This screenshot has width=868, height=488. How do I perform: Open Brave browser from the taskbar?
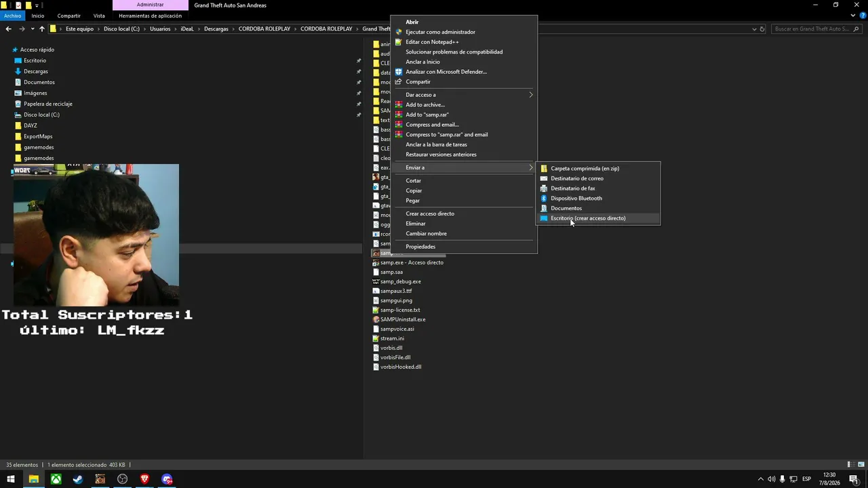pos(144,479)
